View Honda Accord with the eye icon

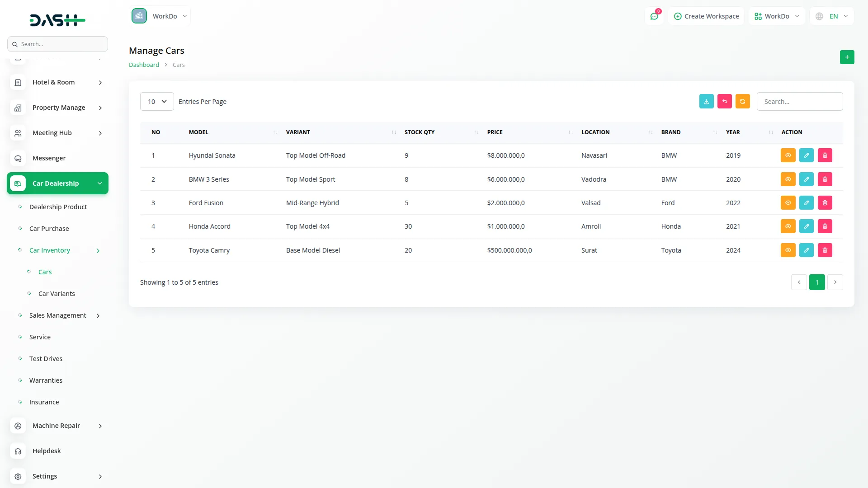tap(788, 226)
